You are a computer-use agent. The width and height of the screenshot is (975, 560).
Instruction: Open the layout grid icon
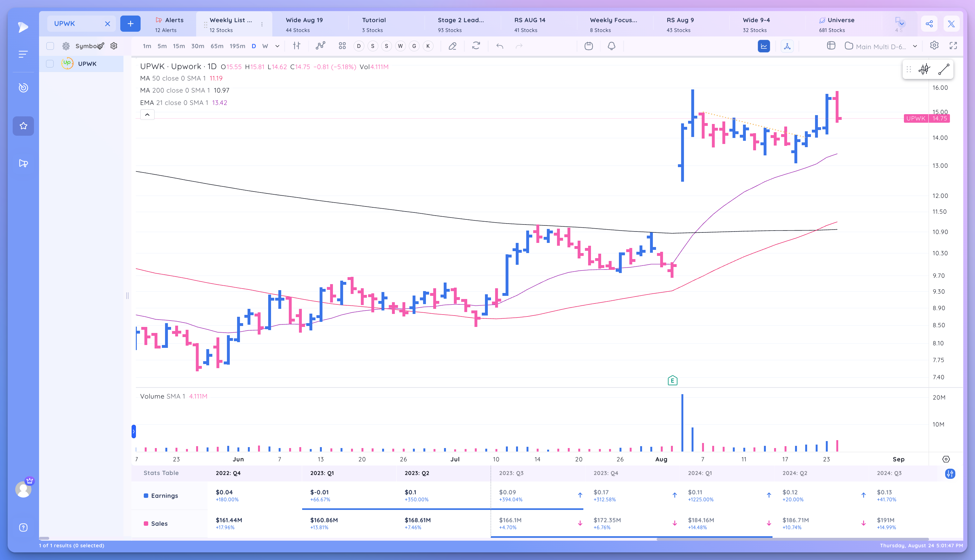[x=342, y=46]
